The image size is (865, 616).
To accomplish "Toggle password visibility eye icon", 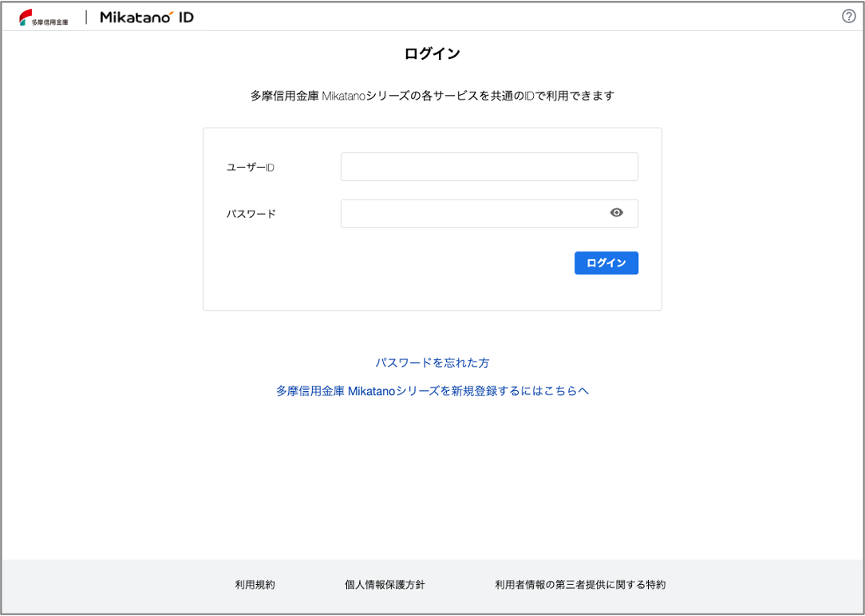I will tap(616, 213).
